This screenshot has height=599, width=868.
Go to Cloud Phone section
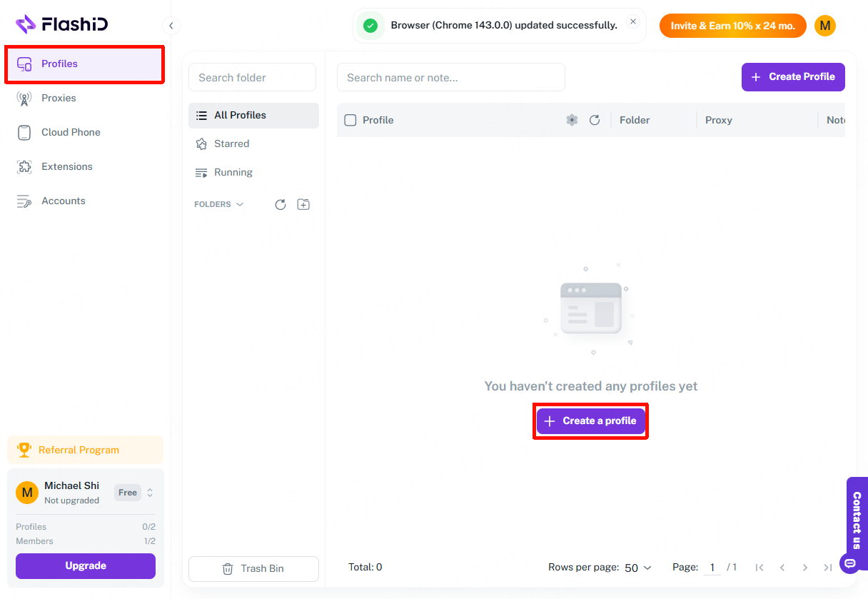pyautogui.click(x=71, y=132)
